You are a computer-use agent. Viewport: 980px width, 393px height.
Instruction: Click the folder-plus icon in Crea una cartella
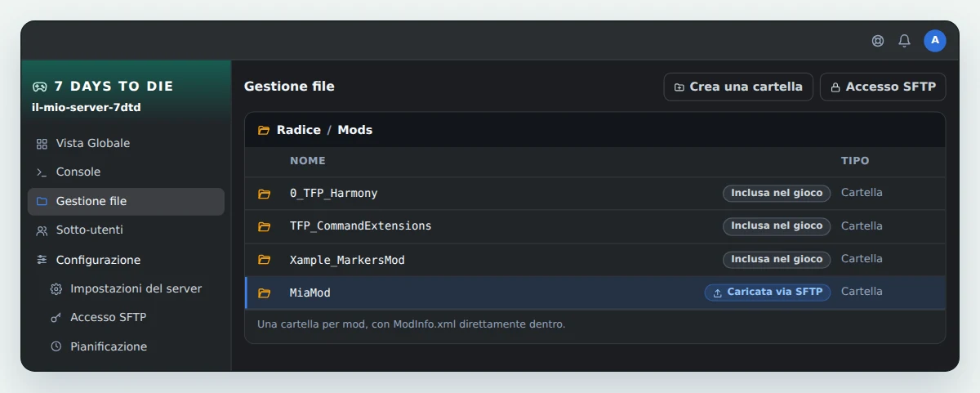tap(679, 87)
